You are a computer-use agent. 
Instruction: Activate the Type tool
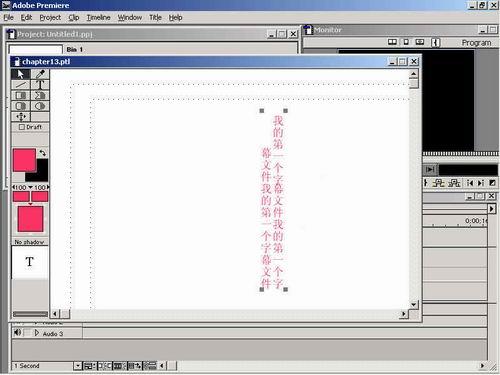40,85
